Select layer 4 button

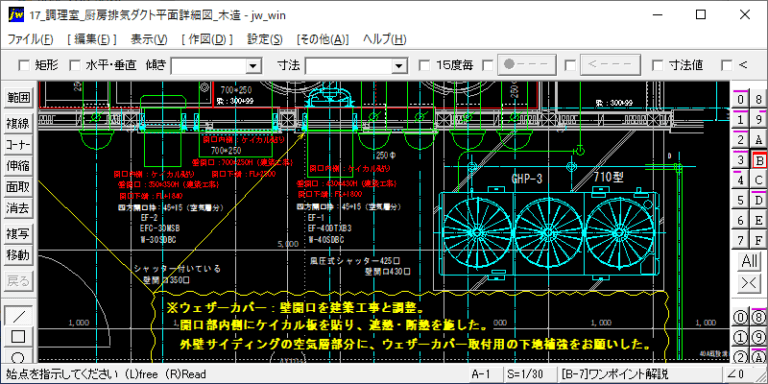click(x=741, y=180)
